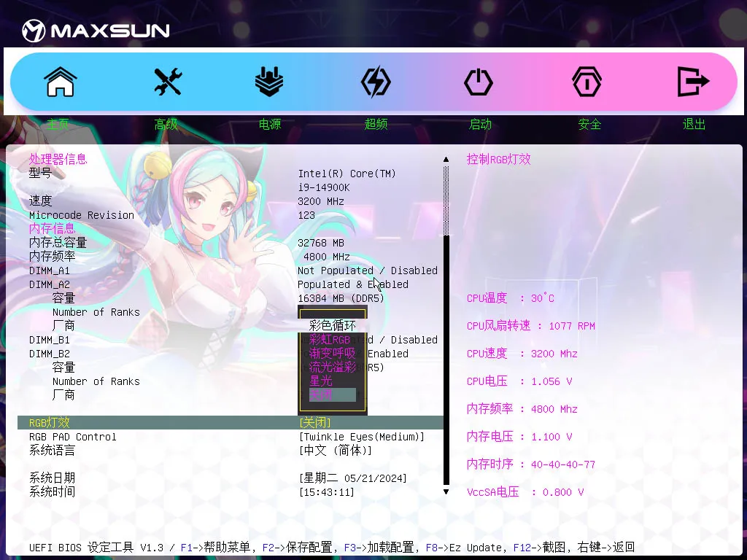Click the i9-14900K model text
Viewport: 747px width, 560px height.
[x=324, y=187]
